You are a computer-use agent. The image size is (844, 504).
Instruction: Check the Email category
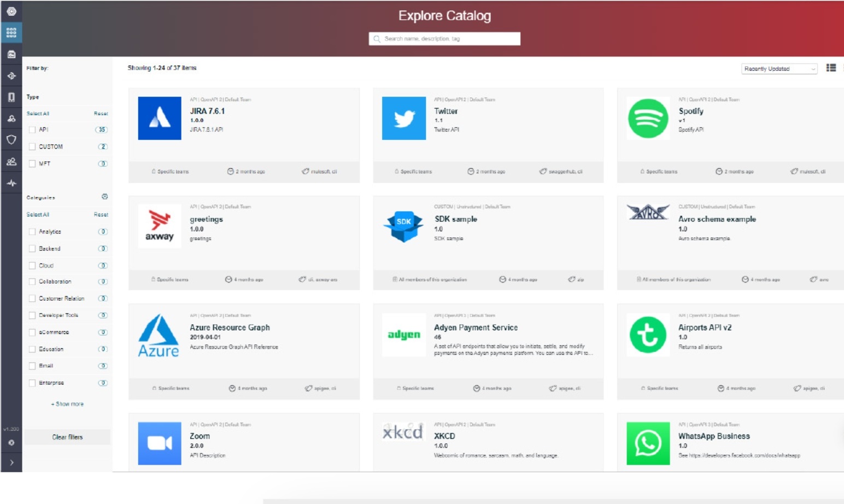(32, 366)
